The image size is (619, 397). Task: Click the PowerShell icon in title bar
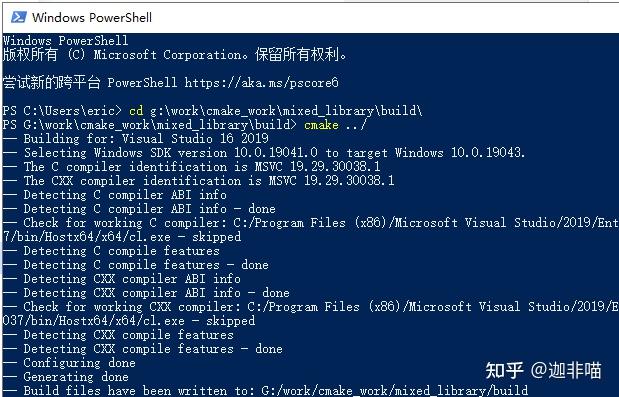(x=19, y=17)
